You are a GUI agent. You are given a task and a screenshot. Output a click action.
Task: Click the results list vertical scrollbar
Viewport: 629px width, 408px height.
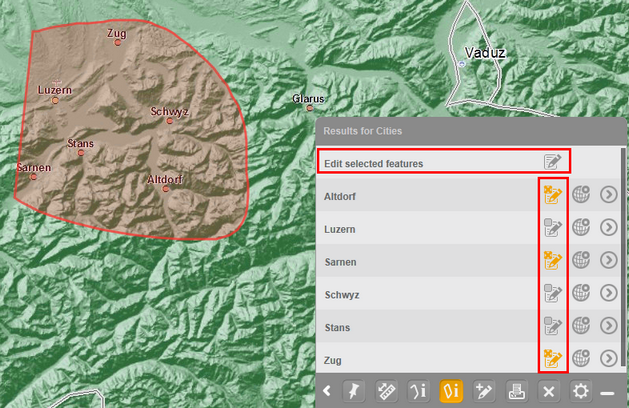623,257
